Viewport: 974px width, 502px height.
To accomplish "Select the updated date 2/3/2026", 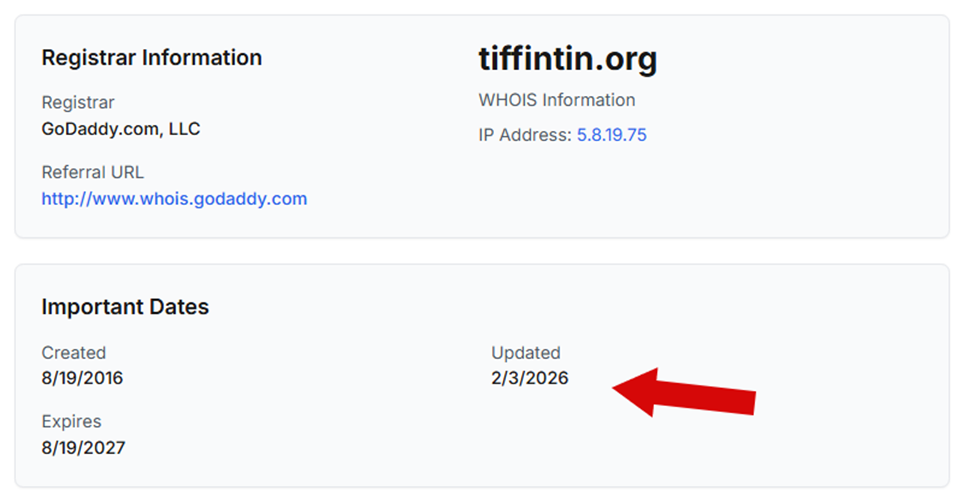I will [529, 378].
